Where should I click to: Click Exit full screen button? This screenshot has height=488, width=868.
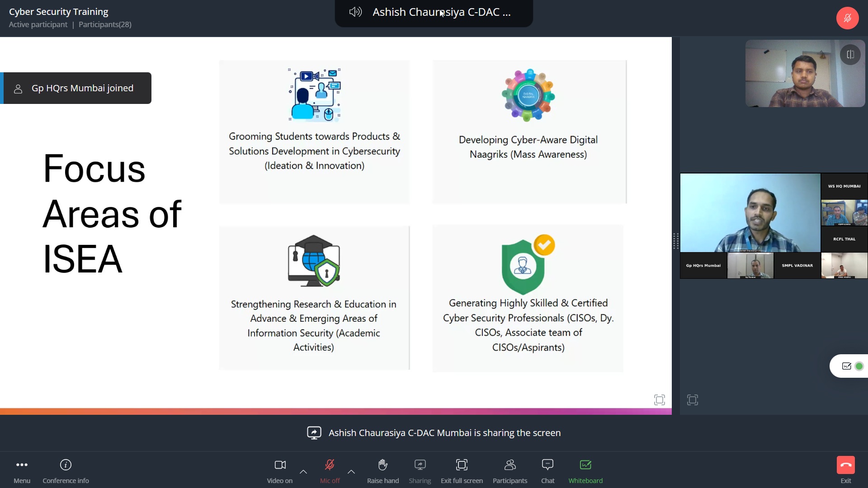click(462, 465)
